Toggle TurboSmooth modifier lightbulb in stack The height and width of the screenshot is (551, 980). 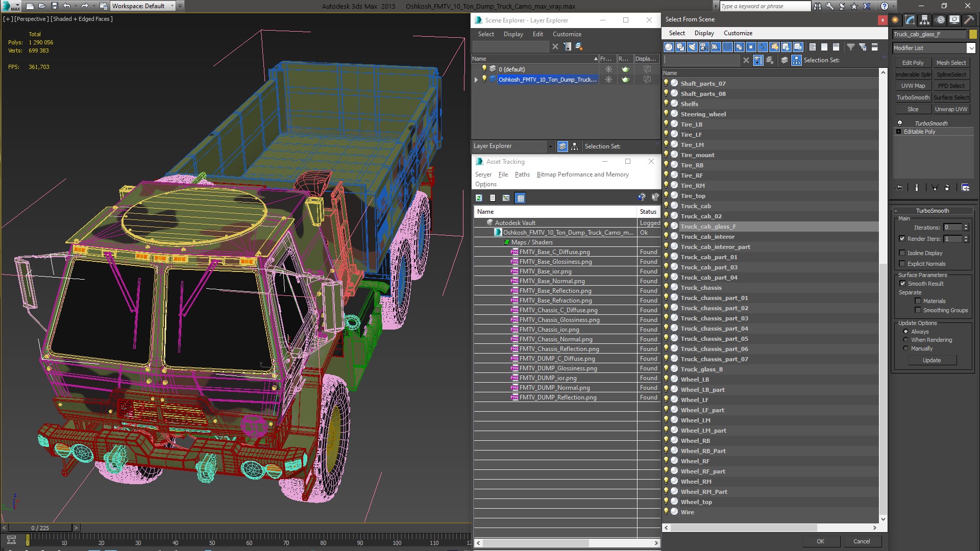tap(900, 123)
